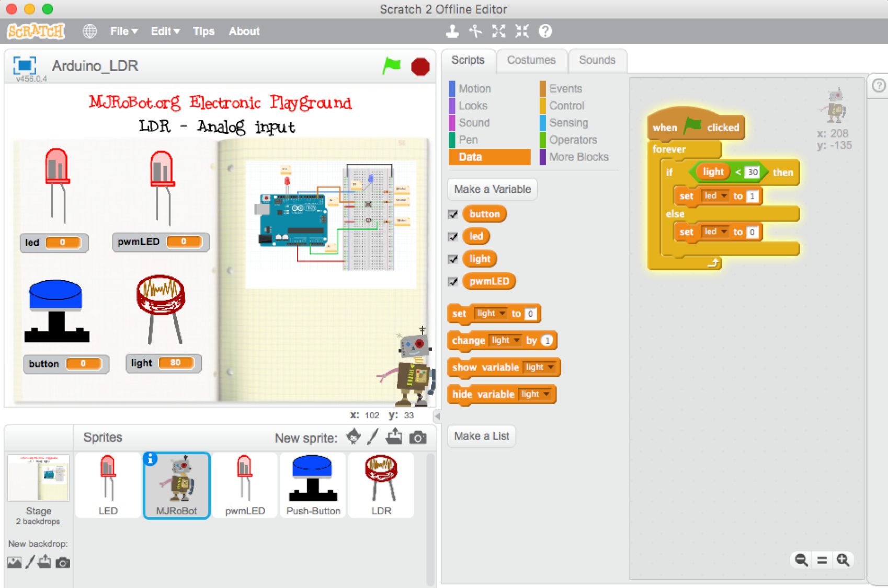
Task: Select the delete scissors tool
Action: click(x=475, y=31)
